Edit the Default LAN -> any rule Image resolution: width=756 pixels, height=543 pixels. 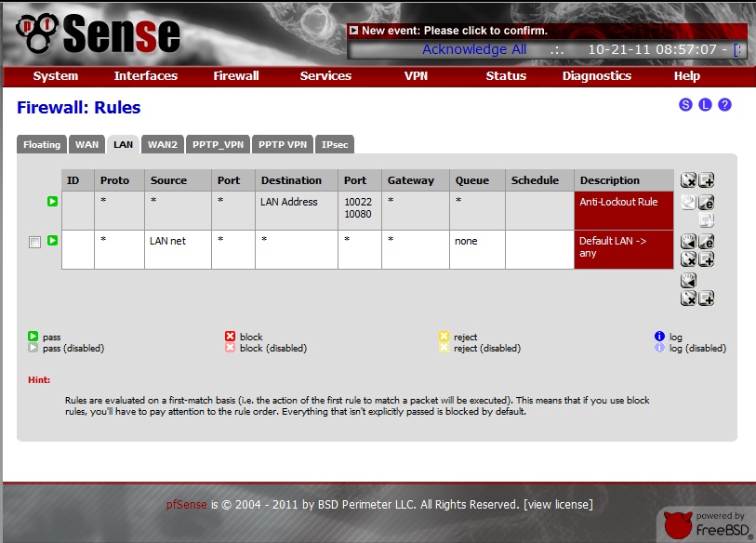707,241
